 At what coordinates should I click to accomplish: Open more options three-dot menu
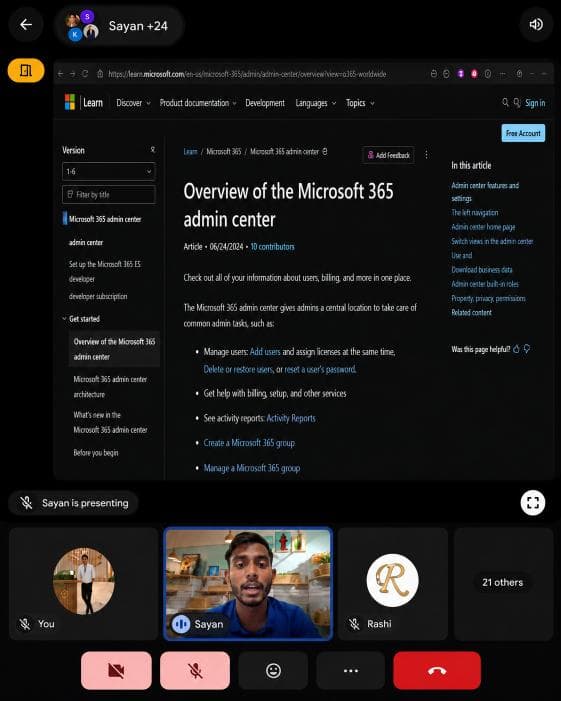[x=350, y=670]
